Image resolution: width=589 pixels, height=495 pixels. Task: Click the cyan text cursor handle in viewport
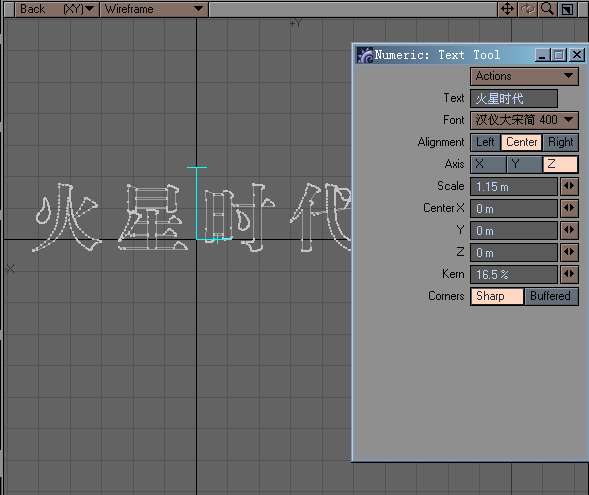pyautogui.click(x=197, y=203)
